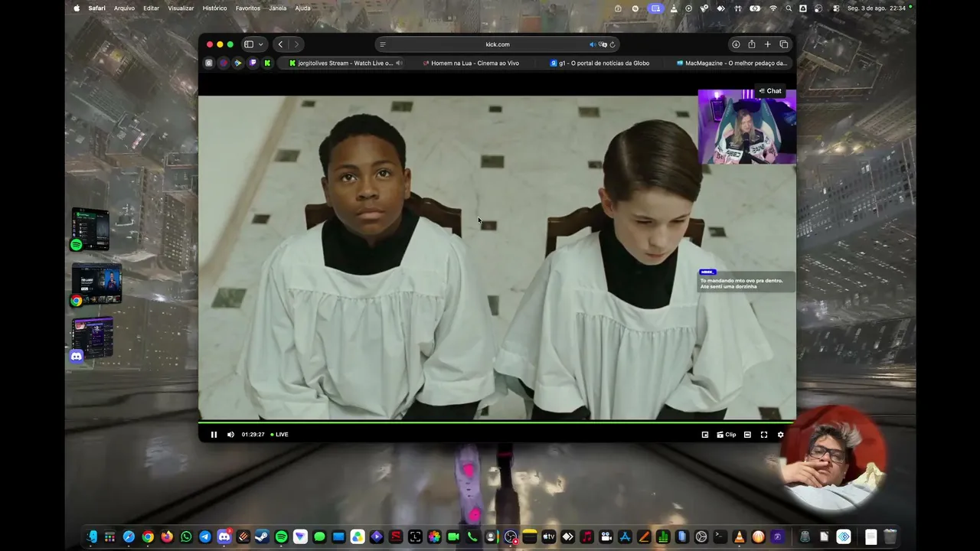The height and width of the screenshot is (551, 980).
Task: Create a Clip of the stream
Action: [727, 435]
